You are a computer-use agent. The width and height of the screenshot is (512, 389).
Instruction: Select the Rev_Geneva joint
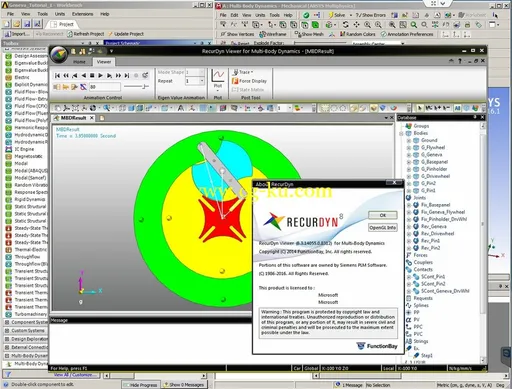(434, 226)
